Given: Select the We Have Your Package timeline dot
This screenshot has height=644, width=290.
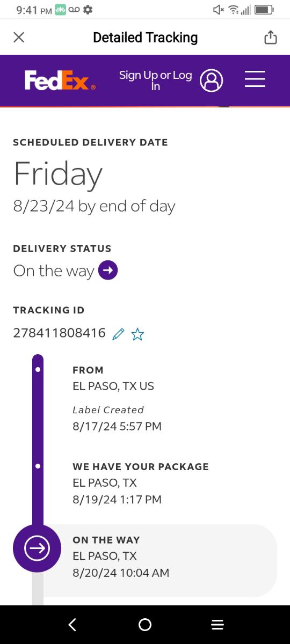Looking at the screenshot, I should tap(38, 466).
